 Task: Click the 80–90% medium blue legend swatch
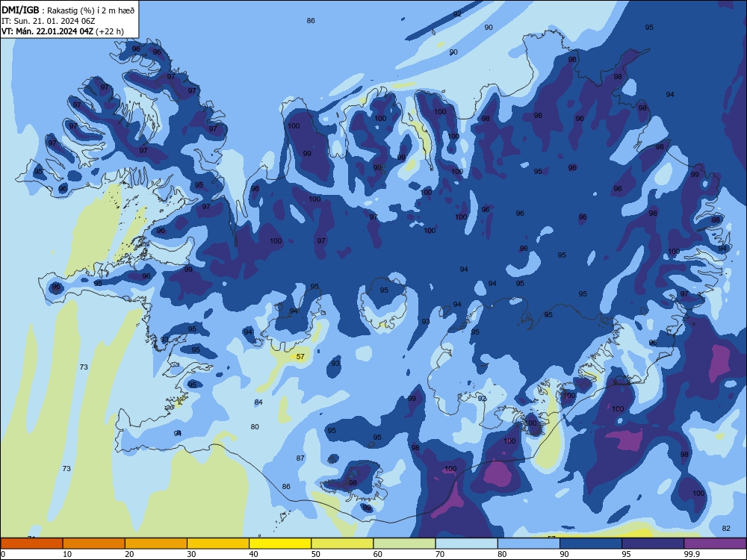[x=529, y=544]
